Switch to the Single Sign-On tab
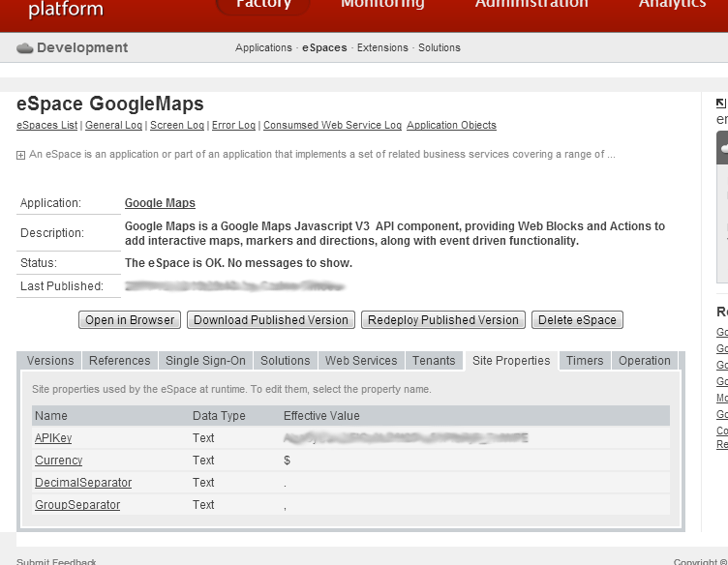Image resolution: width=728 pixels, height=565 pixels. 205,361
